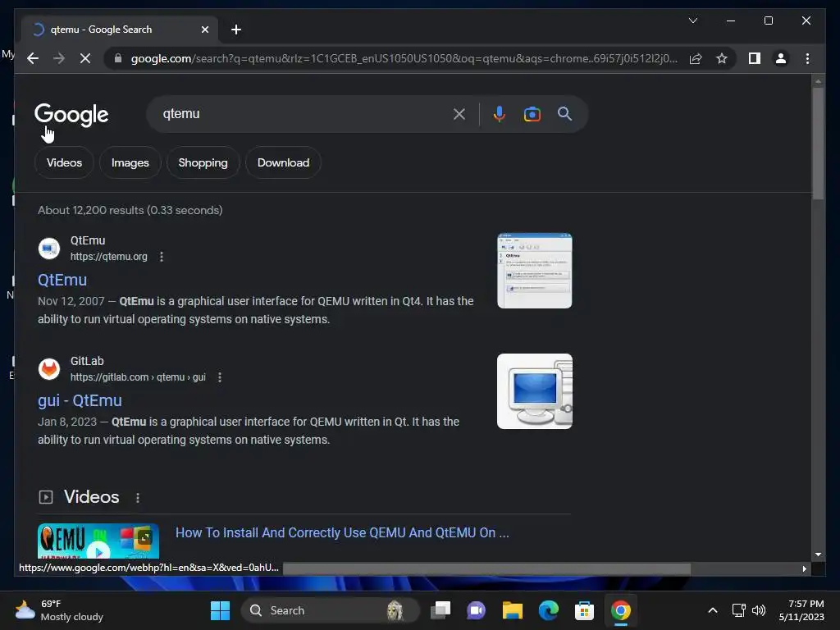Viewport: 840px width, 630px height.
Task: Search by image with the camera icon
Action: pos(532,113)
